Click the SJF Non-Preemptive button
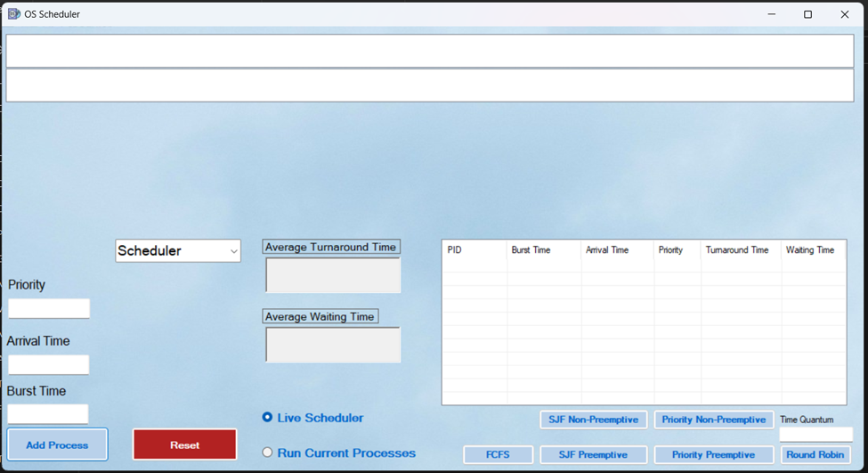Screen dimensions: 868x473 pyautogui.click(x=594, y=420)
